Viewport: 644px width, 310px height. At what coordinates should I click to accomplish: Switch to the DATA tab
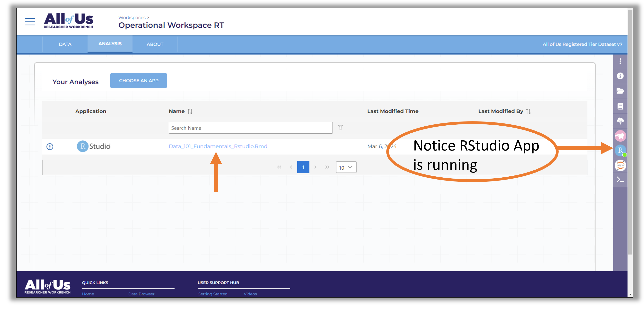coord(65,44)
